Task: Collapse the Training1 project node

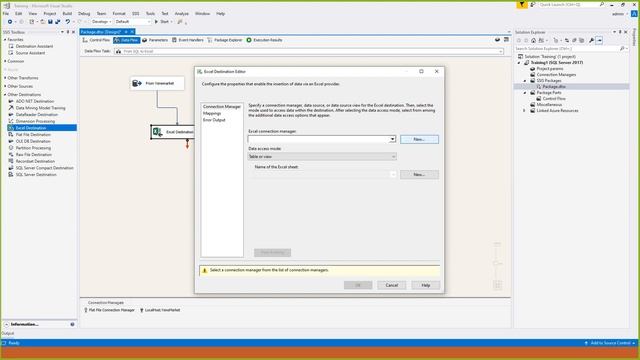Action: 519,63
